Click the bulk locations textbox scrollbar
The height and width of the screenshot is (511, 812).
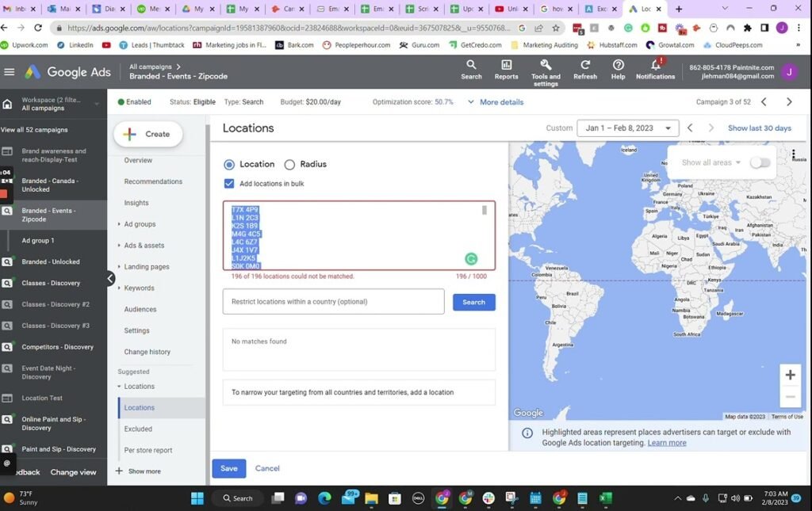pos(485,210)
